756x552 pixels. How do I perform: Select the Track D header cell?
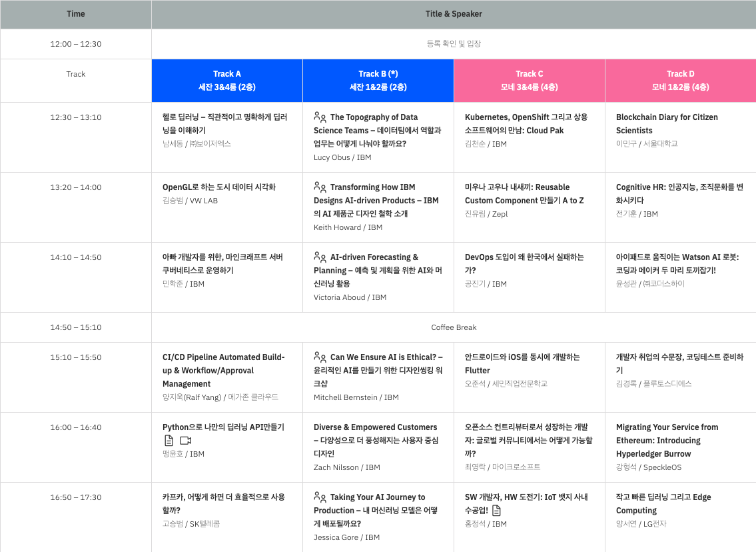coord(681,81)
